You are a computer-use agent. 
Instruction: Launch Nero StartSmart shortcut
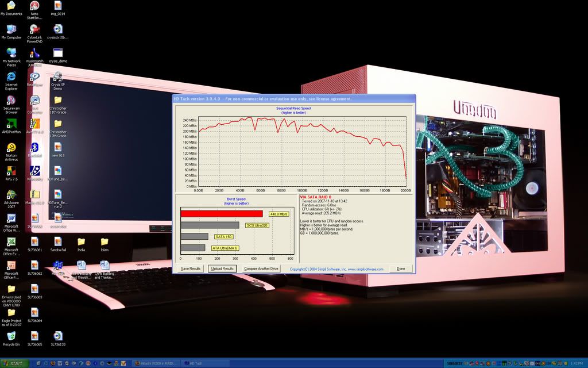tap(34, 10)
